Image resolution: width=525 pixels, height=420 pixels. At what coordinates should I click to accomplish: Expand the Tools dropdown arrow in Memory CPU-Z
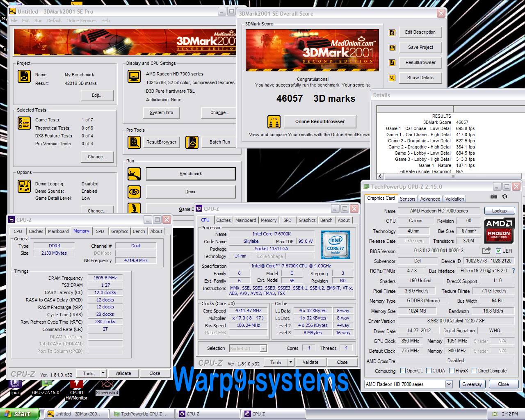(103, 373)
